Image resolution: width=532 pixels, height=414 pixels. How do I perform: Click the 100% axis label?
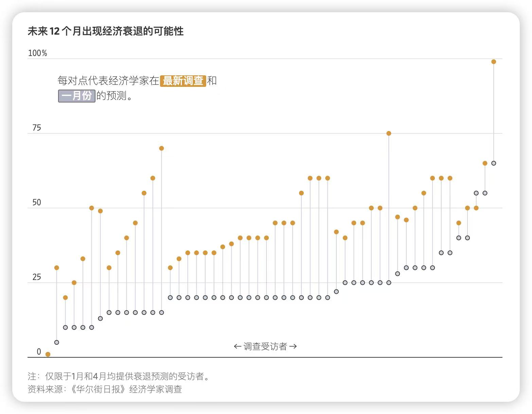pyautogui.click(x=37, y=53)
